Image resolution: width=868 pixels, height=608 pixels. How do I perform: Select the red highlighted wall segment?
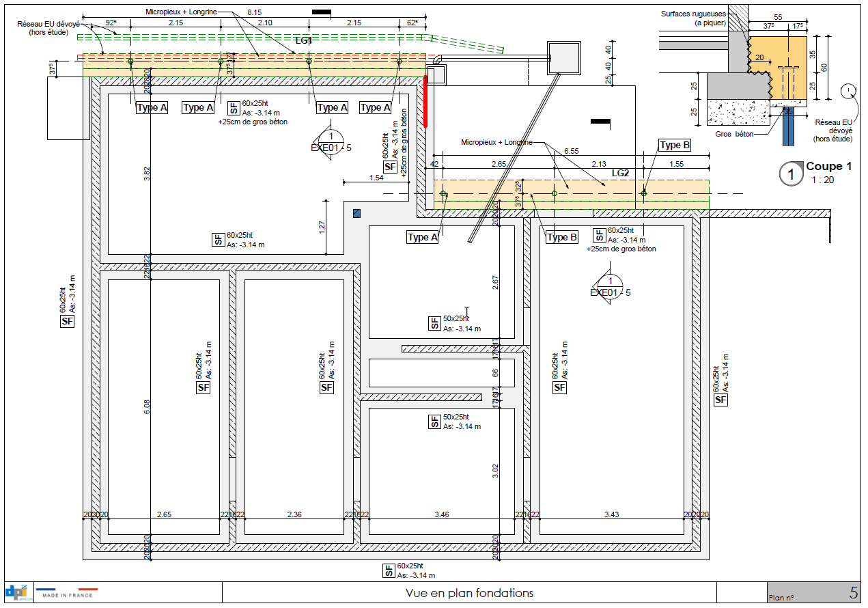[424, 102]
